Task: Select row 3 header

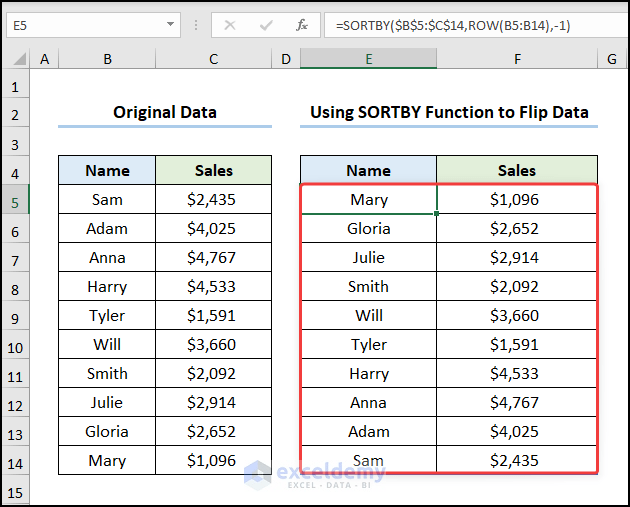Action: click(x=15, y=141)
